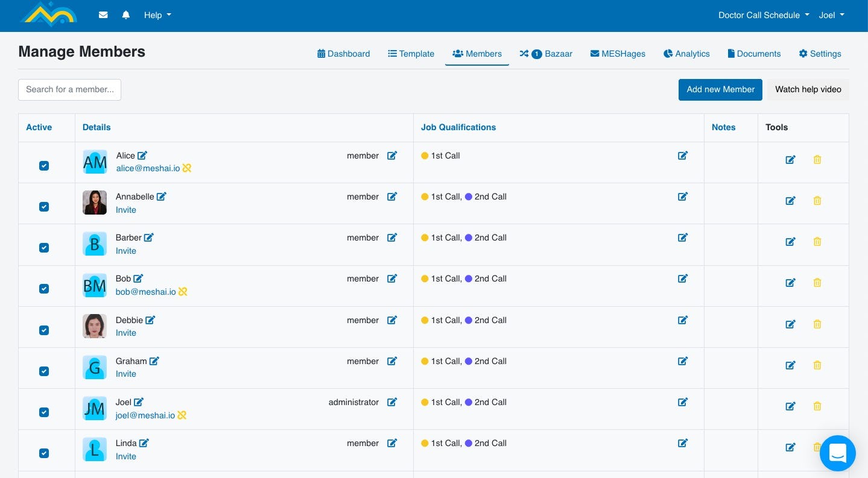
Task: Click the 2nd Call color dot for Bob
Action: (x=470, y=278)
